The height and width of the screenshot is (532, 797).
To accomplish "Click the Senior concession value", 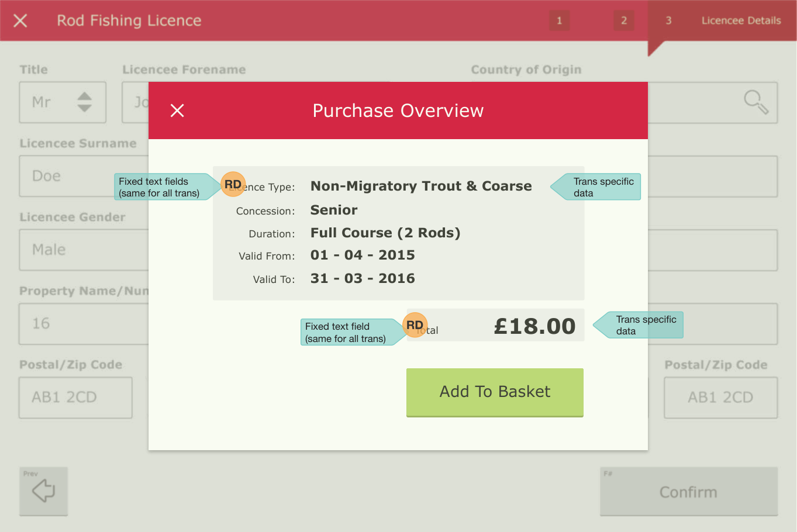I will tap(334, 210).
